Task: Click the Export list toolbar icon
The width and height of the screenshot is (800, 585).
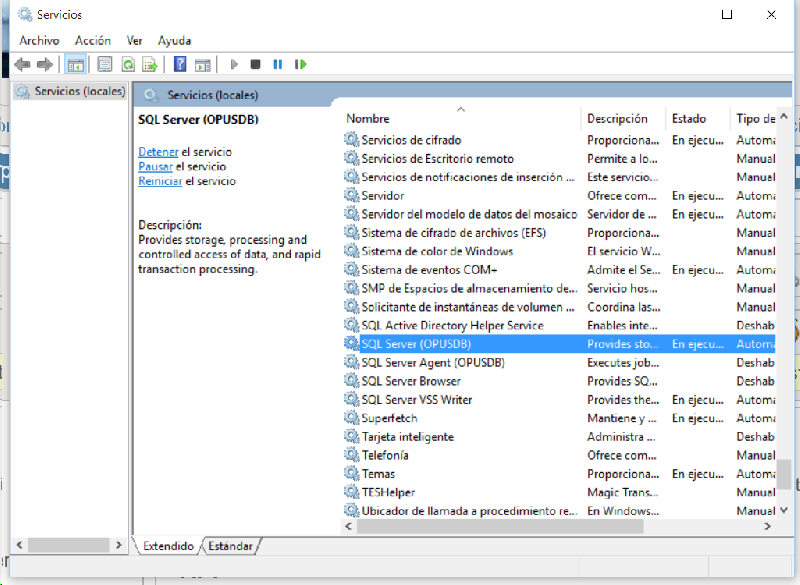Action: [x=150, y=64]
